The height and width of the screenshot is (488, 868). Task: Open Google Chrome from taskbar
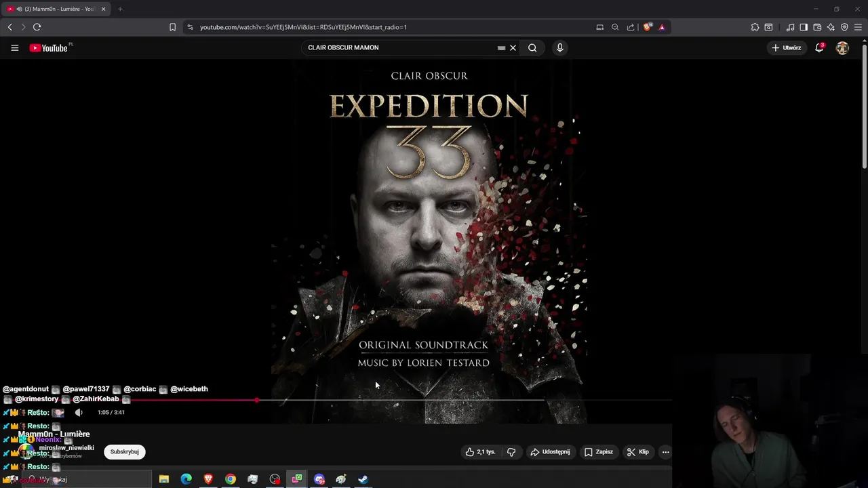click(231, 479)
